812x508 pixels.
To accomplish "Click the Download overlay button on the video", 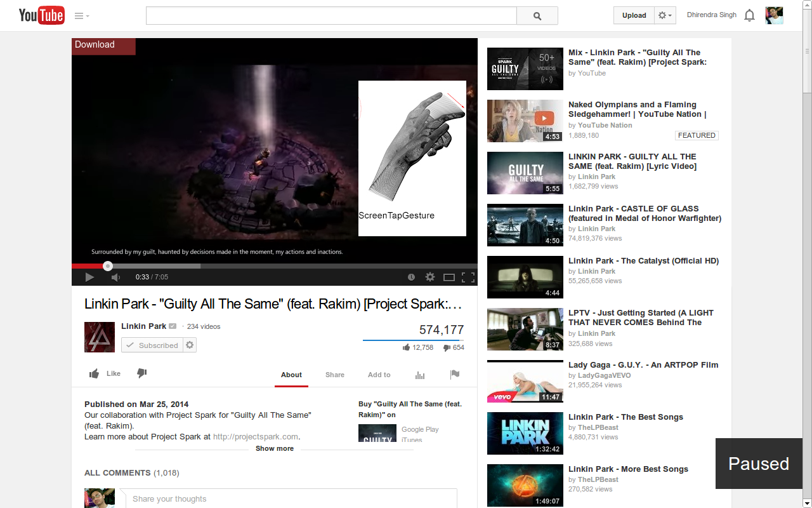I will tap(103, 46).
